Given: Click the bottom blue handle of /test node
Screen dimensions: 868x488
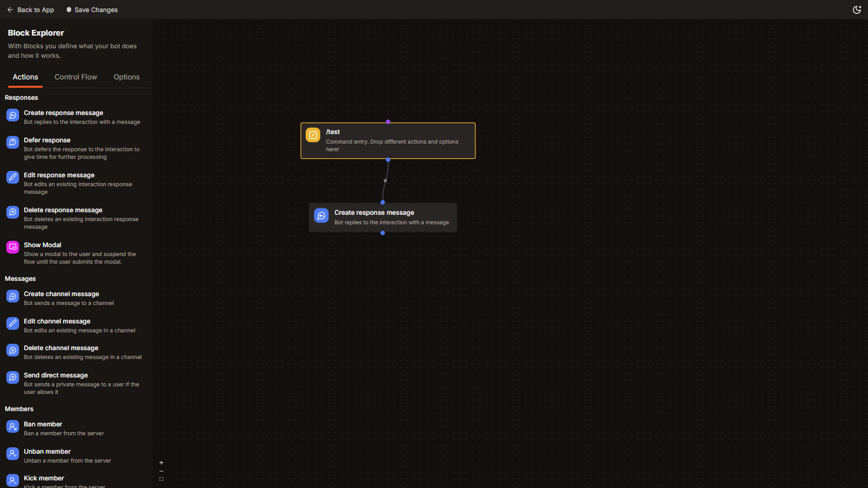Looking at the screenshot, I should (388, 159).
